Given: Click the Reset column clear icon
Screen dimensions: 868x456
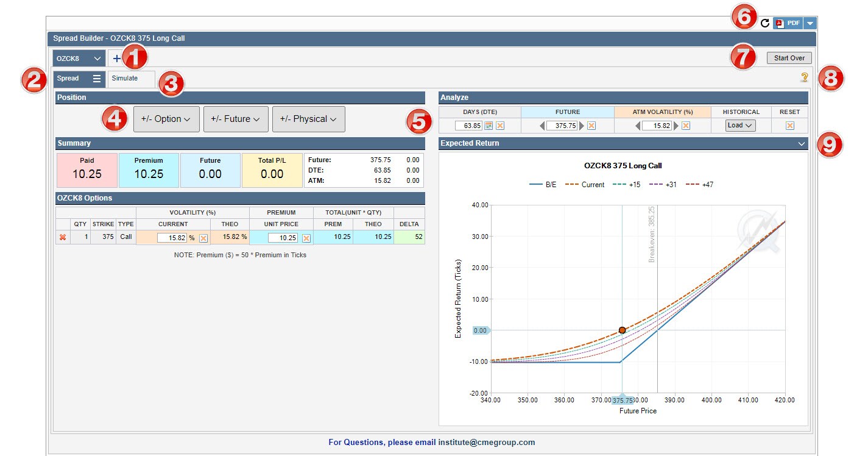Looking at the screenshot, I should click(790, 126).
